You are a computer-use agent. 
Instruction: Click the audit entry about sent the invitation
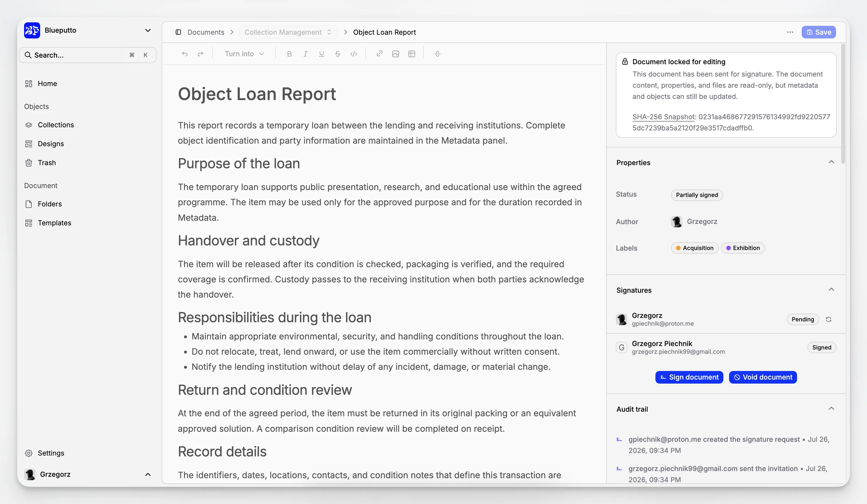pos(728,474)
